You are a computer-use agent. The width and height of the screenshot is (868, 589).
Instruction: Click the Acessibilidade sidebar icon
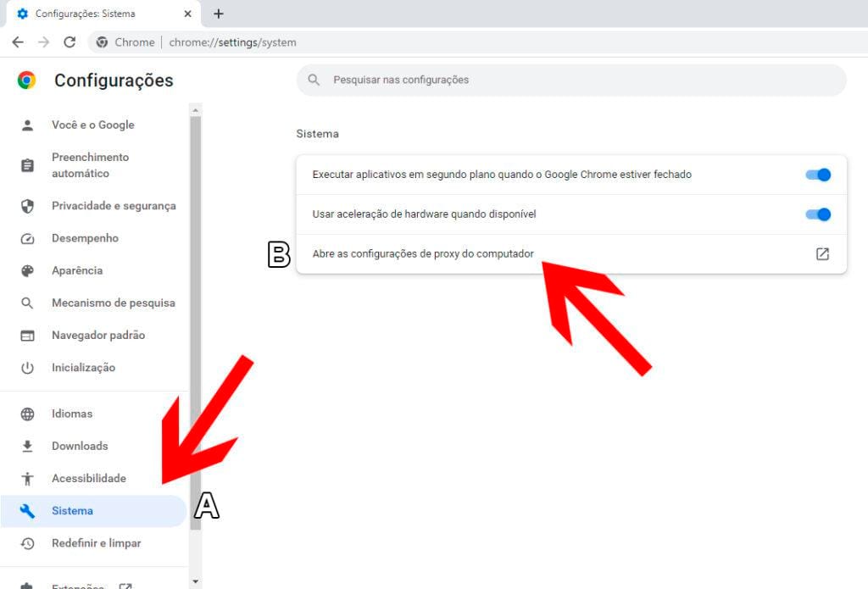[26, 478]
